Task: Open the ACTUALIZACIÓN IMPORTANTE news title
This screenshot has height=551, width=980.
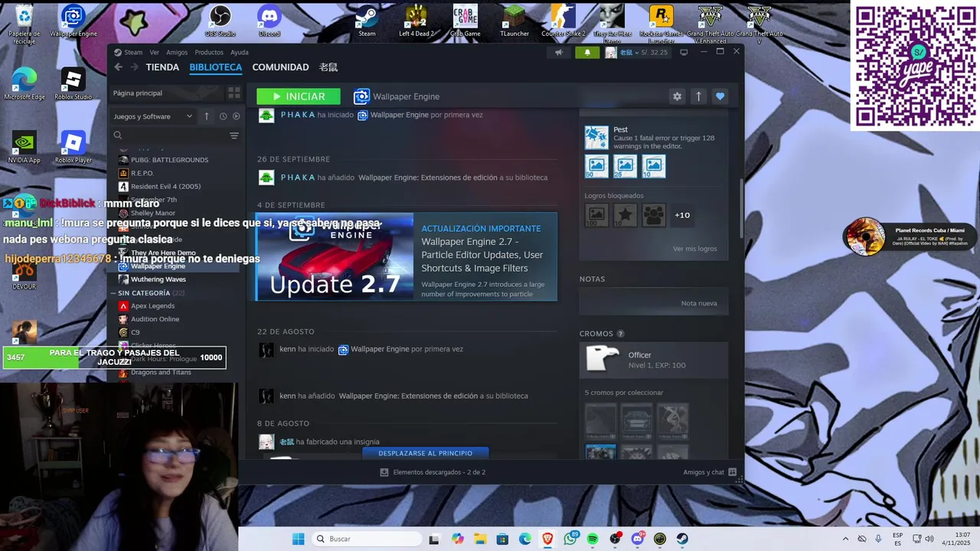Action: (x=481, y=229)
